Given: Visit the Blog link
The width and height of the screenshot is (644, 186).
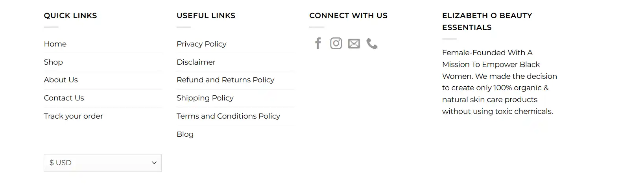Looking at the screenshot, I should pos(185,134).
